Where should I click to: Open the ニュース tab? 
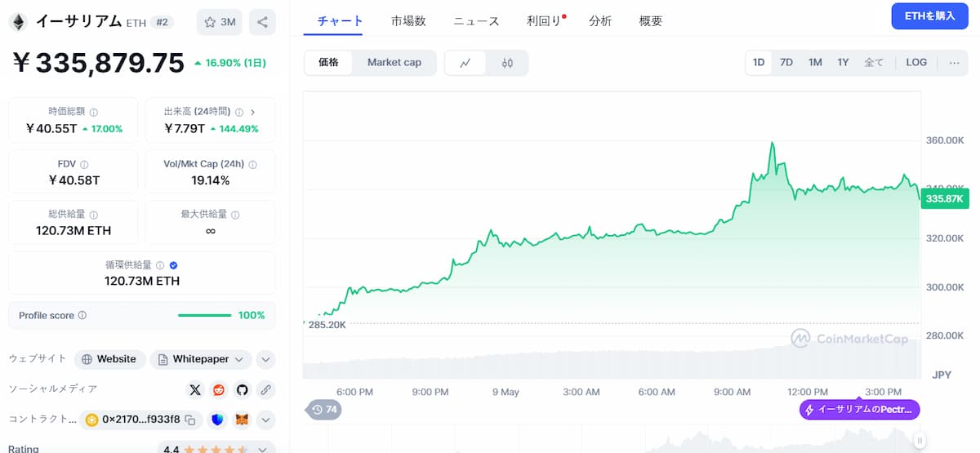click(x=476, y=21)
